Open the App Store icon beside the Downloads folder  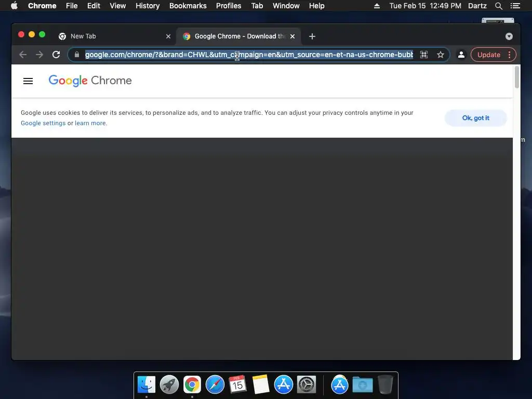[340, 384]
